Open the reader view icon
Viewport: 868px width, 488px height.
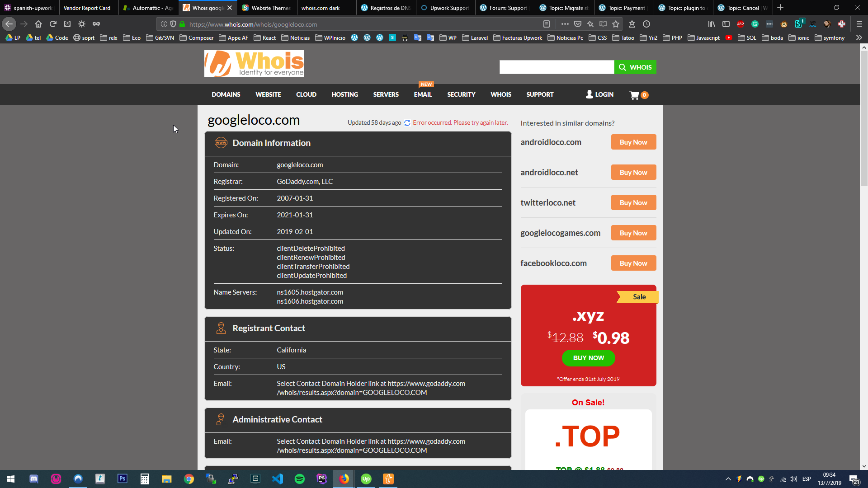(x=547, y=24)
